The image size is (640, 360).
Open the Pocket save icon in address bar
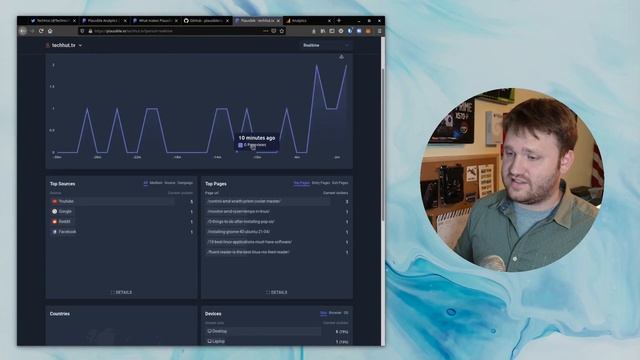click(273, 31)
